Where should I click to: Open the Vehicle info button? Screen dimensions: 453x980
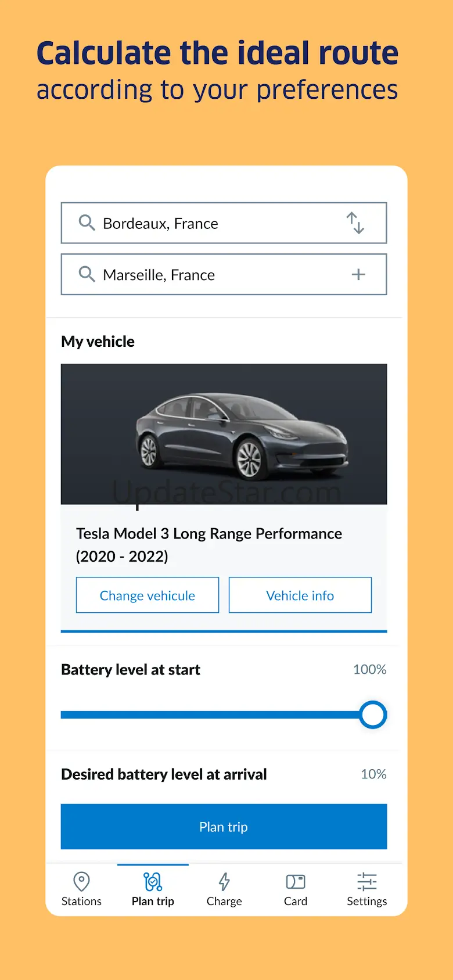coord(300,595)
